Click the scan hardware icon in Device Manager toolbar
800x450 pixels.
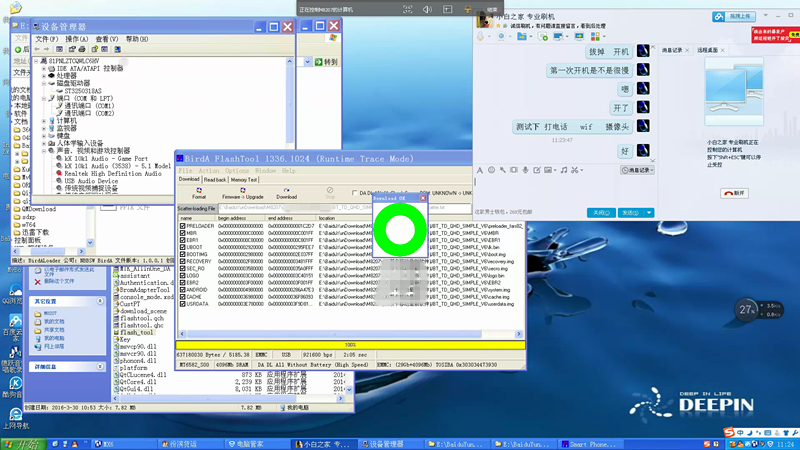point(117,49)
